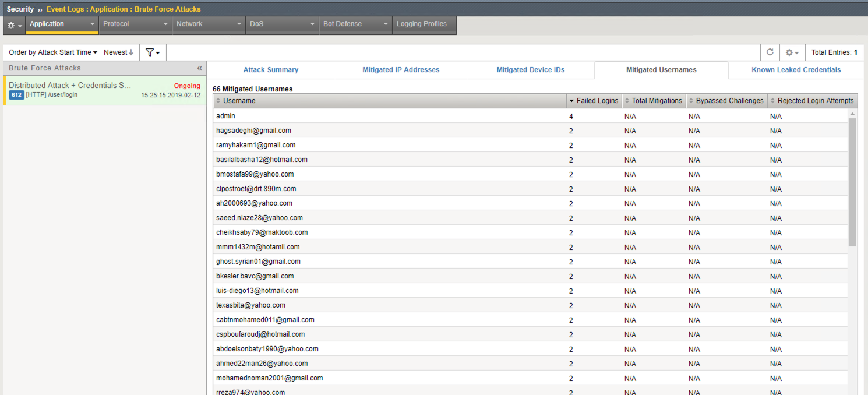Click Event Logs breadcrumb text

66,9
